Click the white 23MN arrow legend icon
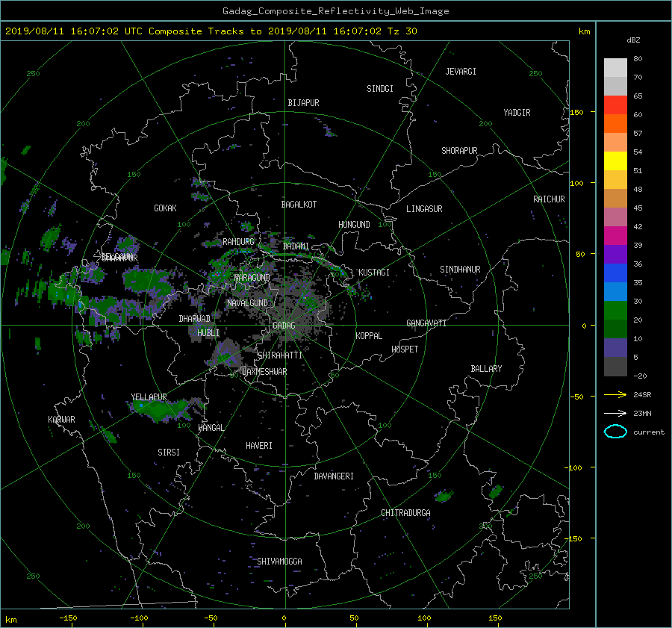Screen dimensions: 672x628 [615, 413]
